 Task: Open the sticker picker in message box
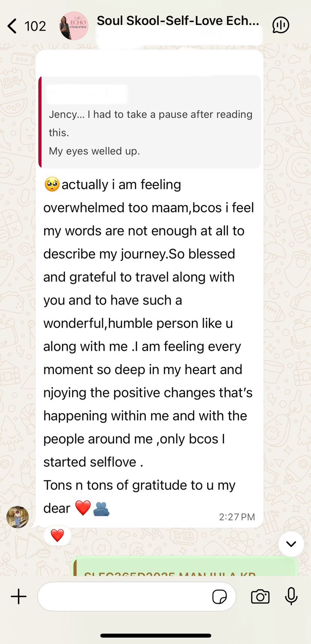coord(219,597)
